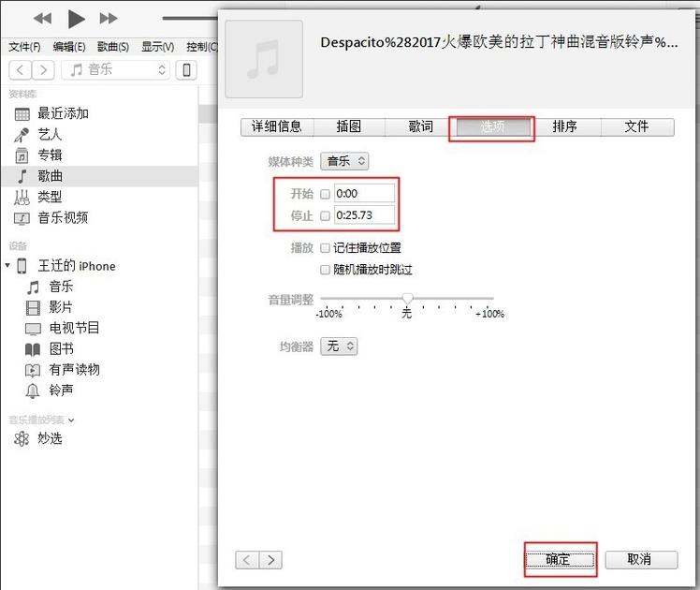Open 音乐 under the iPhone device
This screenshot has width=700, height=590.
coord(61,287)
